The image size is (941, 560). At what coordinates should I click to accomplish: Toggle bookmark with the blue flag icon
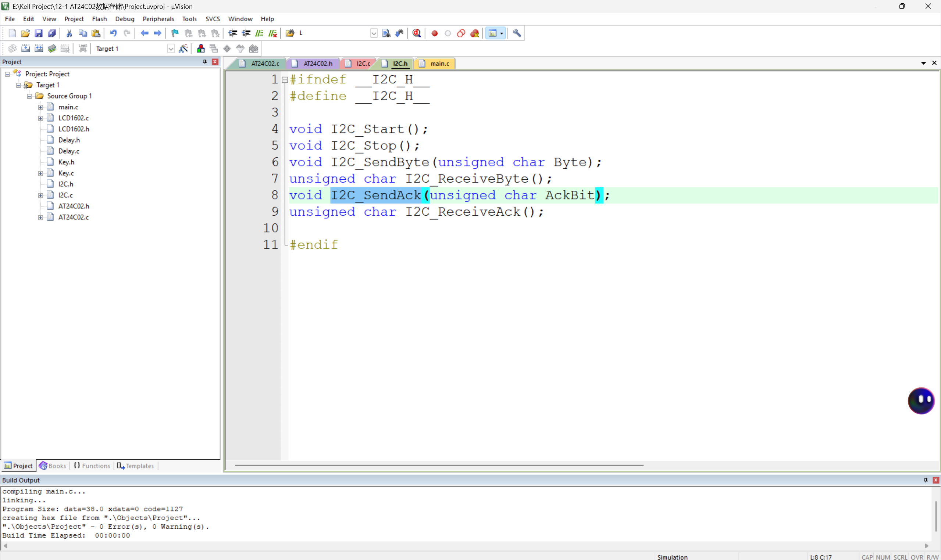(x=174, y=33)
